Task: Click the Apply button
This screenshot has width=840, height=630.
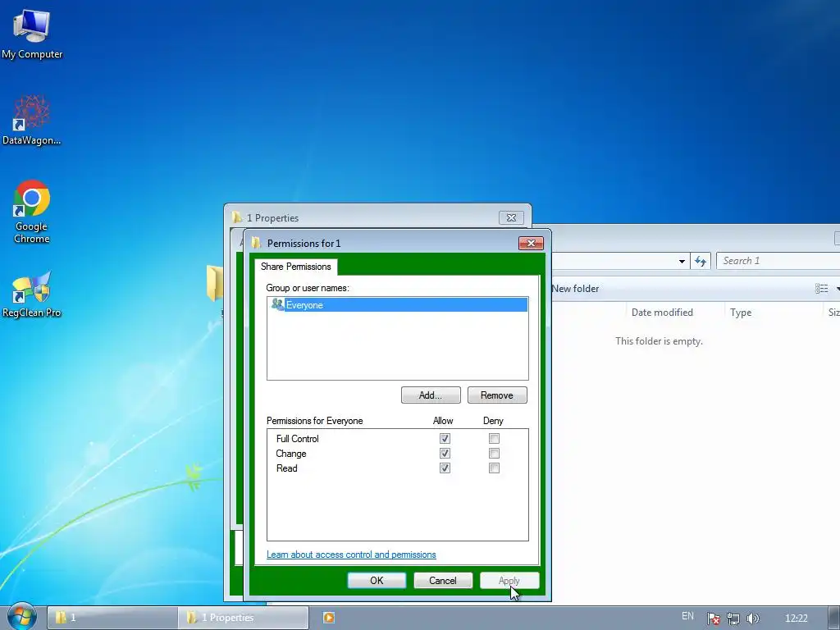Action: (x=509, y=581)
